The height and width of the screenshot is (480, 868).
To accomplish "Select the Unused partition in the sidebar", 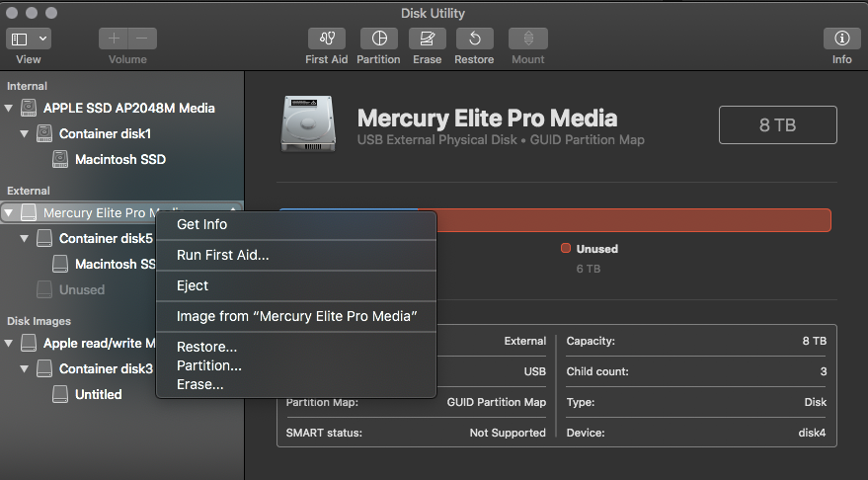I will click(82, 289).
